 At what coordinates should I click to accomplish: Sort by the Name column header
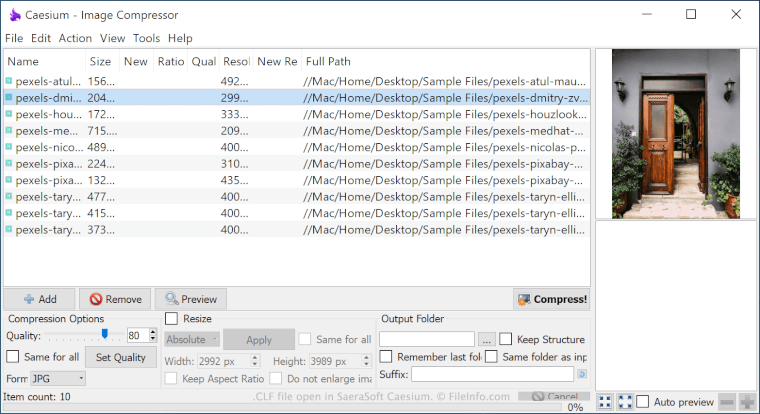45,61
